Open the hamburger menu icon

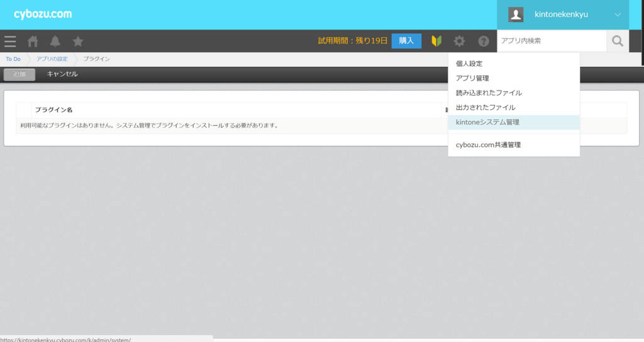point(10,41)
